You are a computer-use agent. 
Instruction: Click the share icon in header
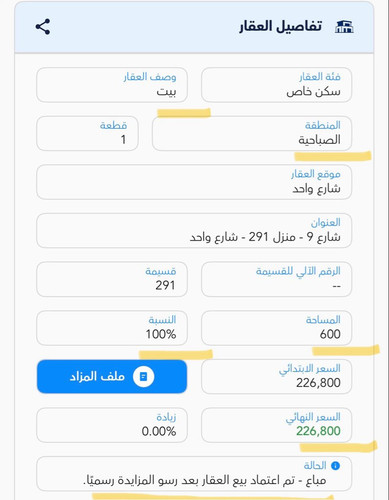click(43, 27)
